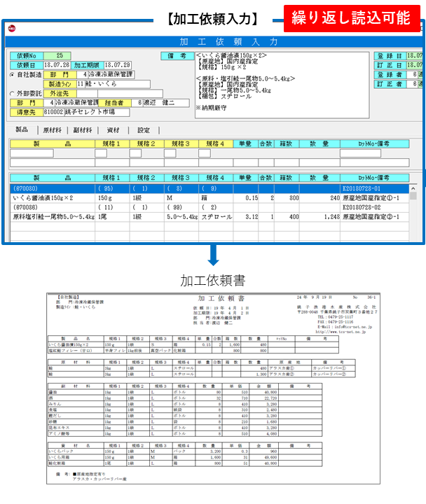The image size is (426, 504).
Task: Select the 外部委託 radio button
Action: point(12,94)
